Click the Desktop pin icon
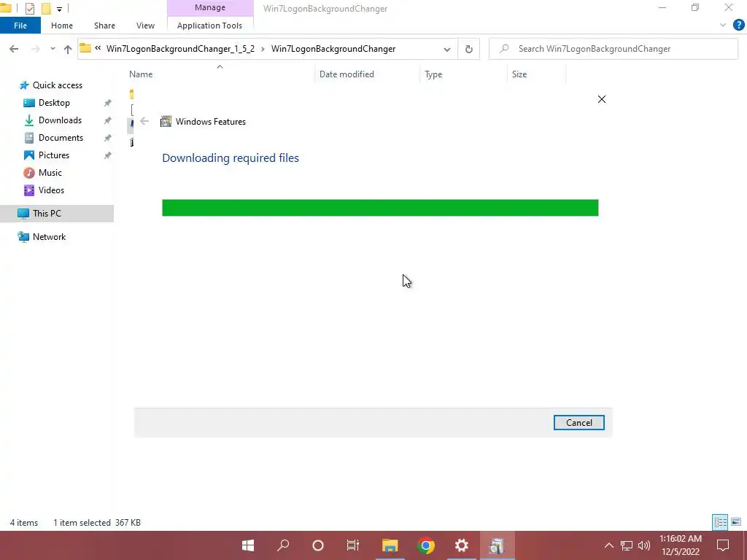The height and width of the screenshot is (560, 747). (108, 103)
